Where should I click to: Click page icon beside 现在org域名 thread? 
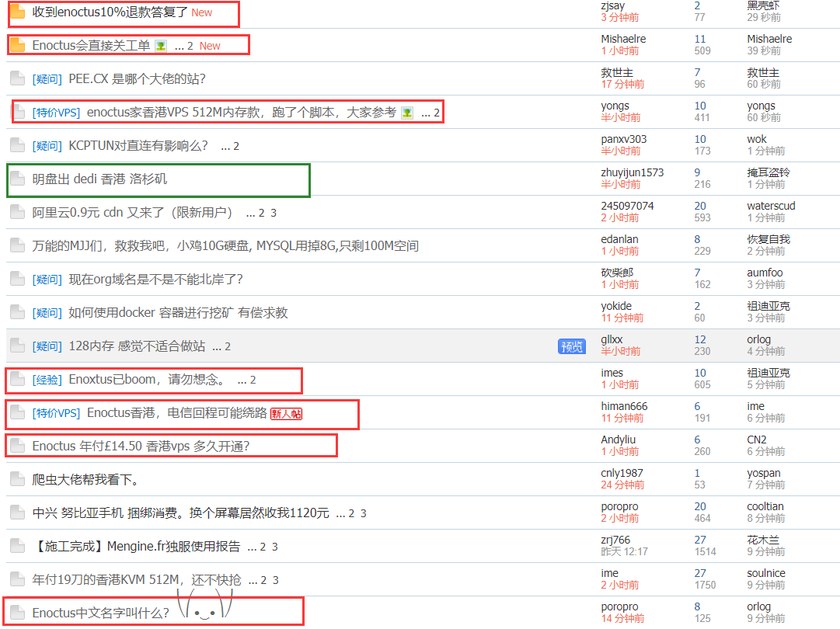[x=18, y=279]
